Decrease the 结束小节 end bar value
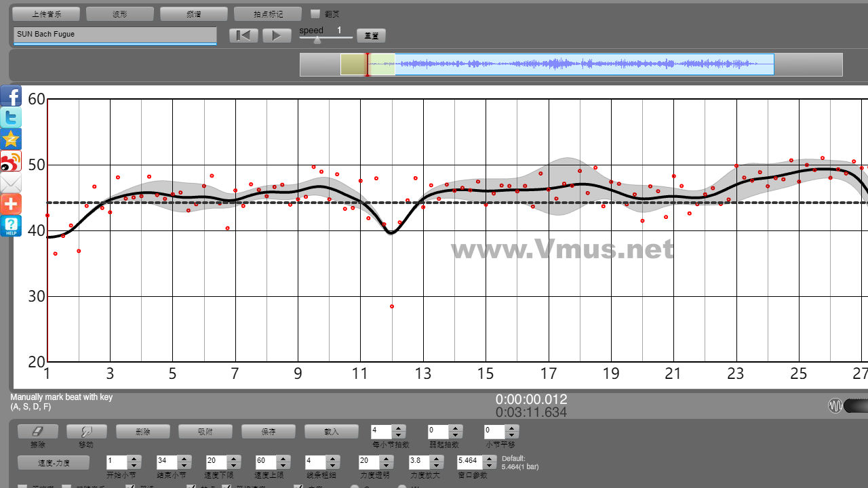Image resolution: width=868 pixels, height=488 pixels. click(x=184, y=465)
